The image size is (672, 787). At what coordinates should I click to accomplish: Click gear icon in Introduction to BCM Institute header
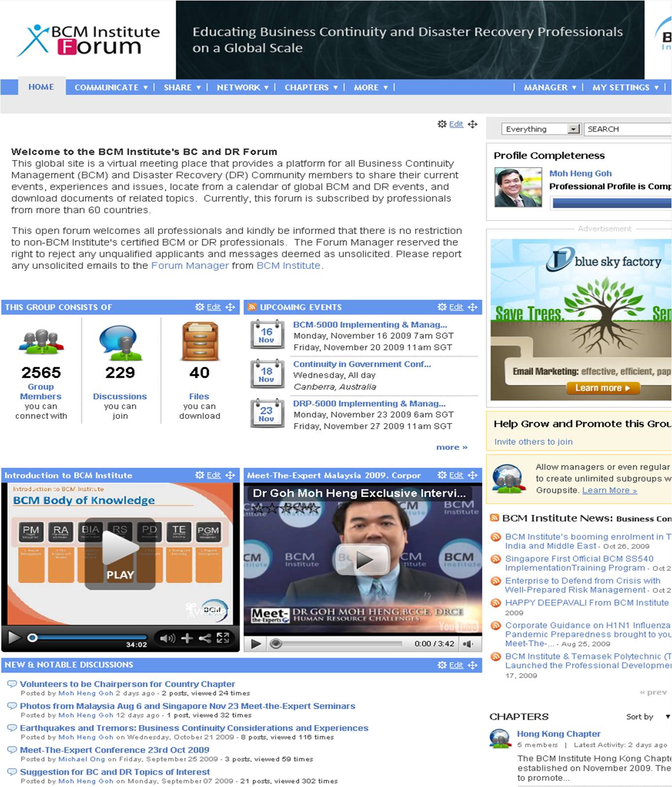(199, 475)
